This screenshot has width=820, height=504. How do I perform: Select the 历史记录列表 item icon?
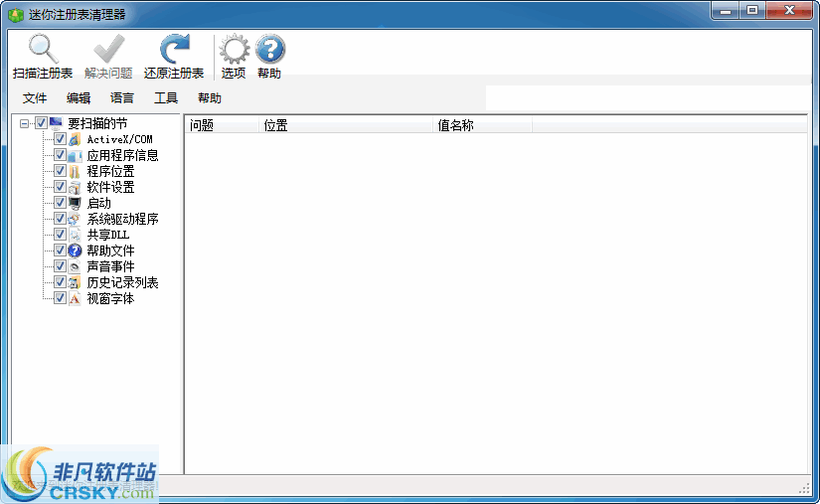point(75,282)
